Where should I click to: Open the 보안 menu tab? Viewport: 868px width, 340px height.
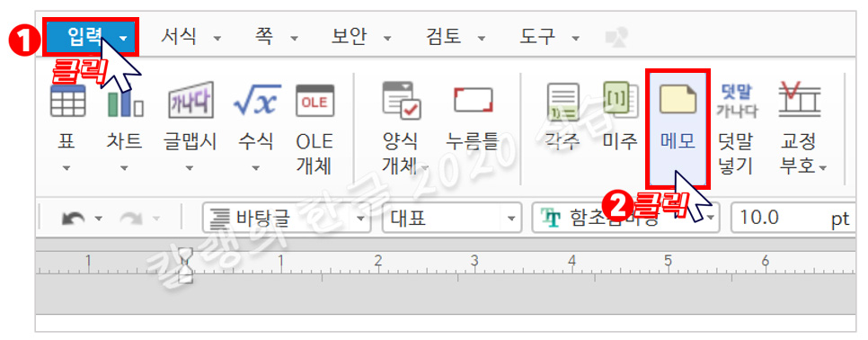[x=349, y=37]
